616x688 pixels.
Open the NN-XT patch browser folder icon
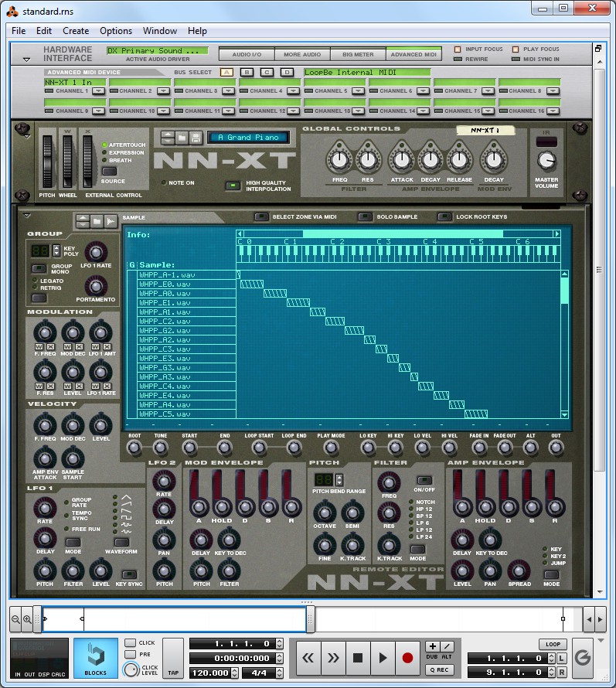[x=182, y=138]
